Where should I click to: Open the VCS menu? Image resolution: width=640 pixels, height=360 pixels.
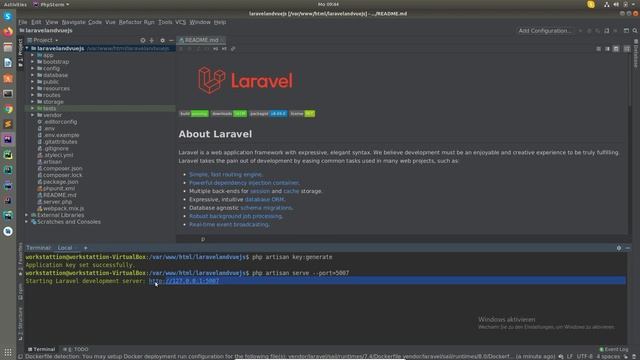click(x=180, y=22)
